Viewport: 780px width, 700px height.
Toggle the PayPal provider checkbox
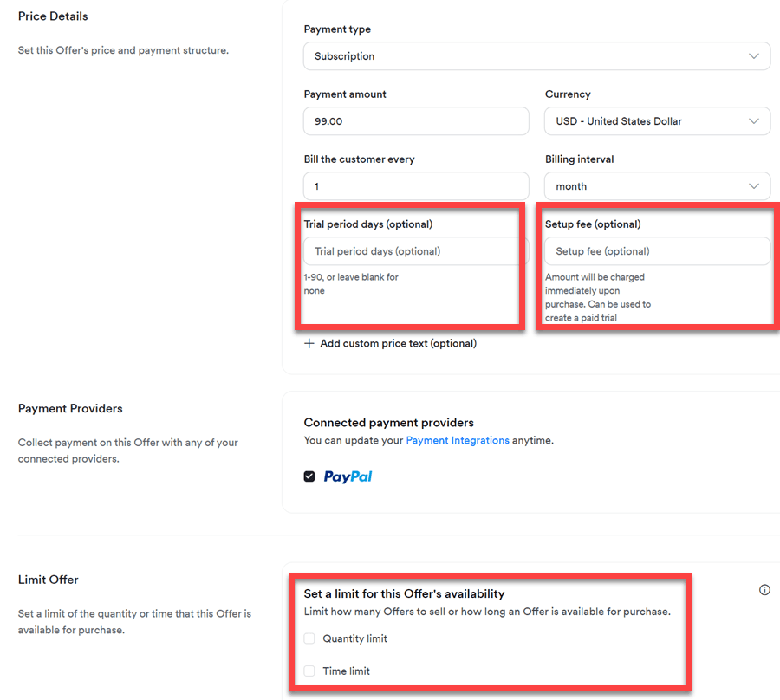[309, 476]
